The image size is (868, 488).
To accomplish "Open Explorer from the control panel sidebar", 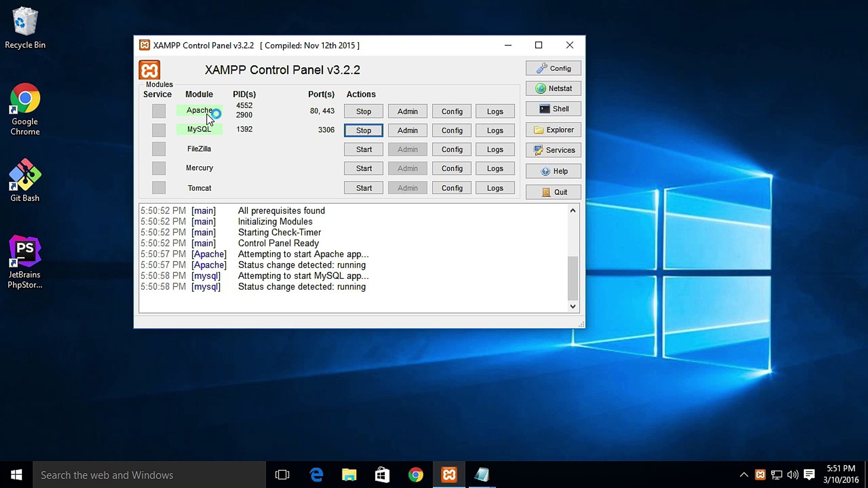I will 553,130.
